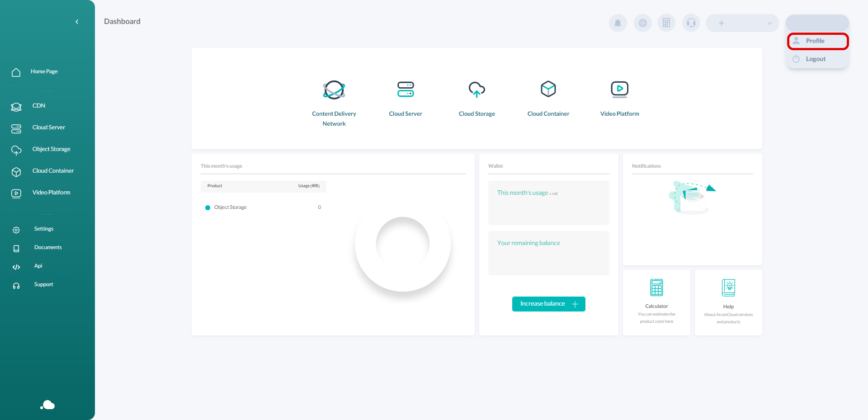Screen dimensions: 868x420
Task: Click the notifications envelope illustration
Action: 692,198
